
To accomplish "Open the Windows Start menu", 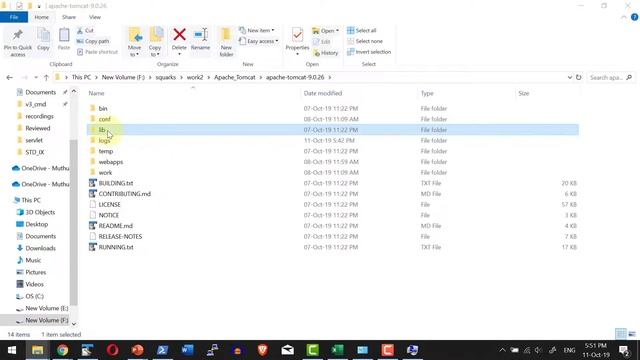I will coord(12,350).
